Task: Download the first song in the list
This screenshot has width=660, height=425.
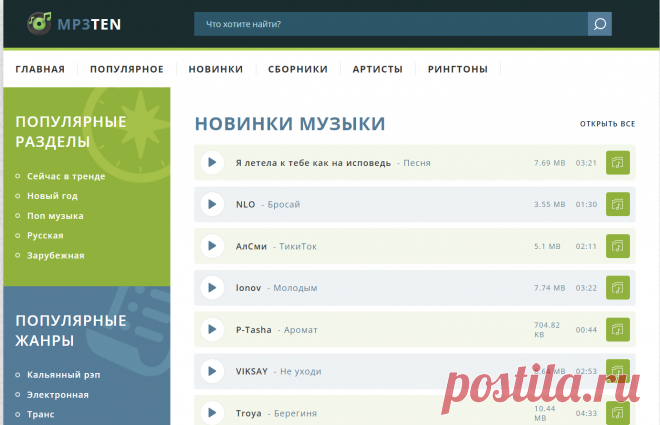Action: pos(618,162)
